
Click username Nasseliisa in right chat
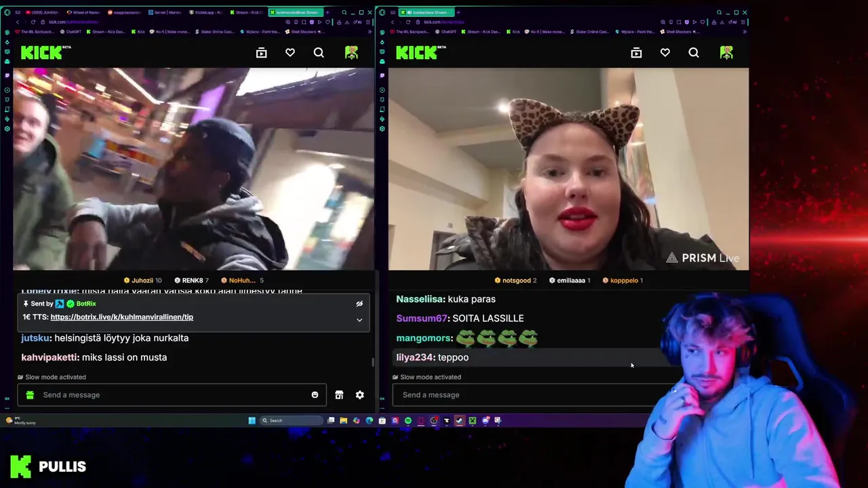pyautogui.click(x=420, y=299)
